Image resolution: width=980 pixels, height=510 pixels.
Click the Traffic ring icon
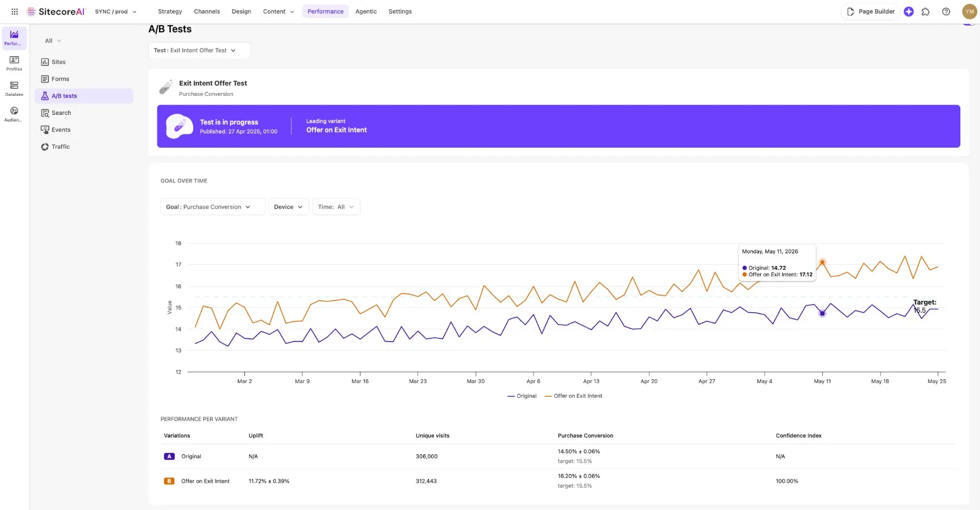point(45,147)
